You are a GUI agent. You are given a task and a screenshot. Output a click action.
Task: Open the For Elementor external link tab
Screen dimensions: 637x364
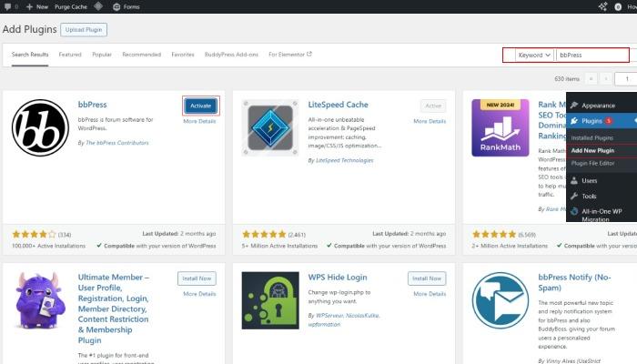click(x=290, y=54)
